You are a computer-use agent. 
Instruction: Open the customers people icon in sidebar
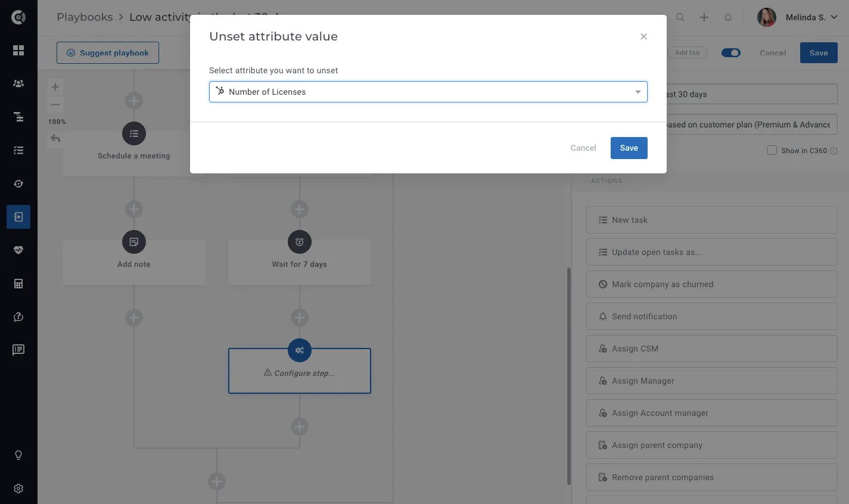[18, 83]
